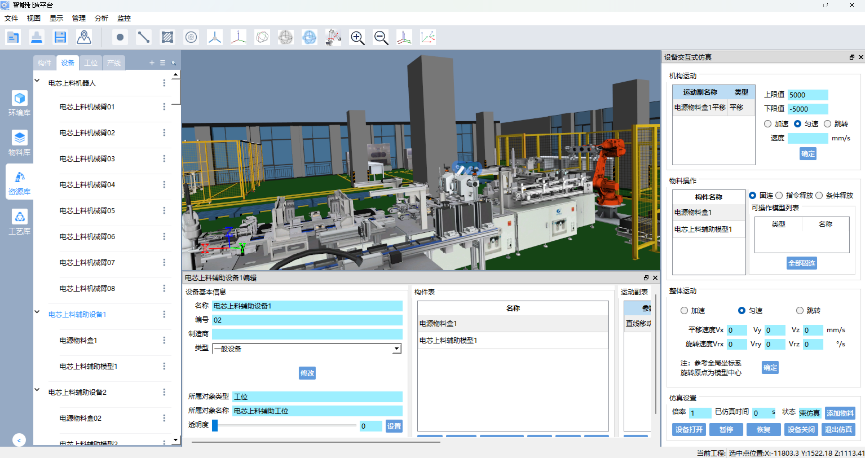The width and height of the screenshot is (865, 458).
Task: Open the 类型 dropdown showing 一般设备
Action: coord(307,349)
